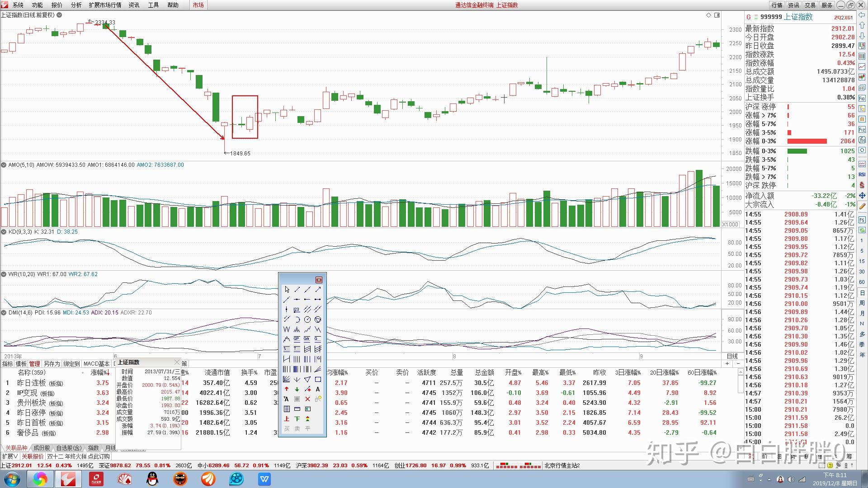This screenshot has width=868, height=488.
Task: Click the up arrow in right sidebar
Action: [862, 25]
